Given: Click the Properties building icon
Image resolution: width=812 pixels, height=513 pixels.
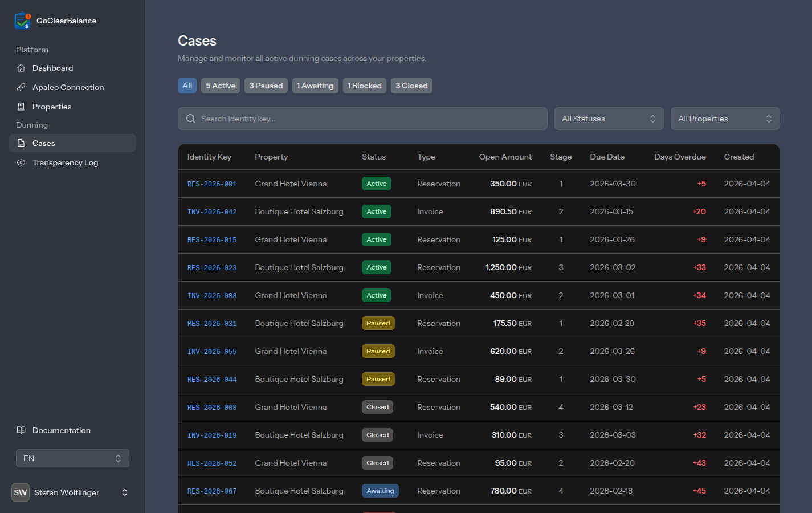Looking at the screenshot, I should (21, 107).
